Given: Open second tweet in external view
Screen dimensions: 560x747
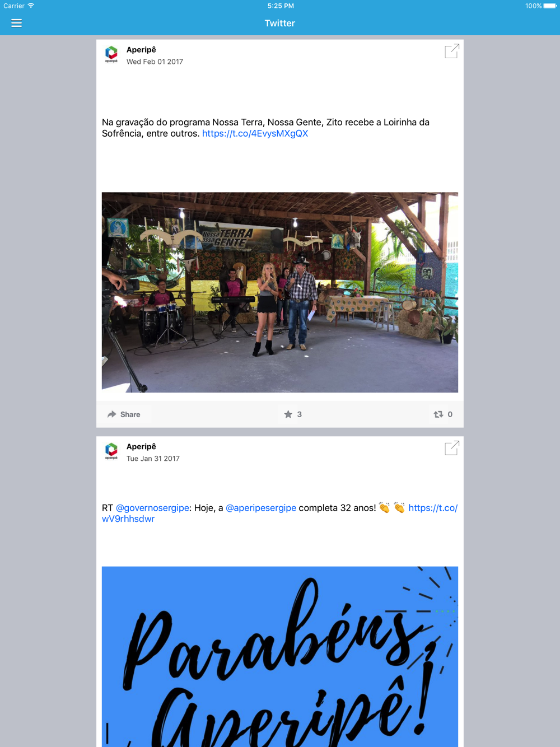Looking at the screenshot, I should pos(452,448).
